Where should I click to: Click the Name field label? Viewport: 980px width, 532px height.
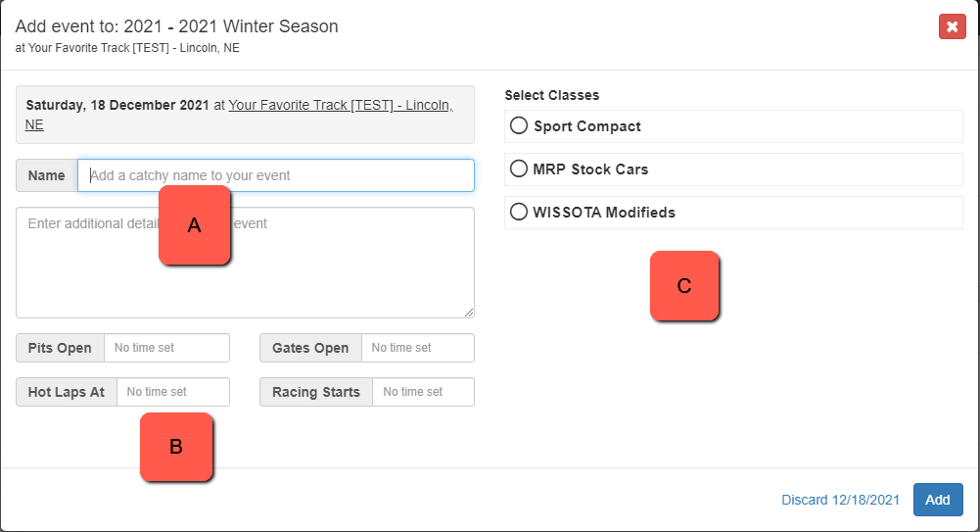tap(46, 175)
